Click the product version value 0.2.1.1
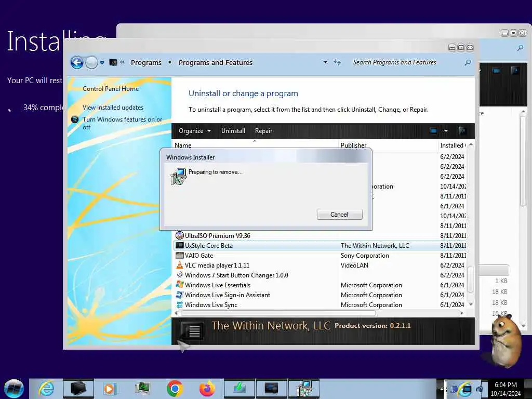This screenshot has height=399, width=532. 400,325
